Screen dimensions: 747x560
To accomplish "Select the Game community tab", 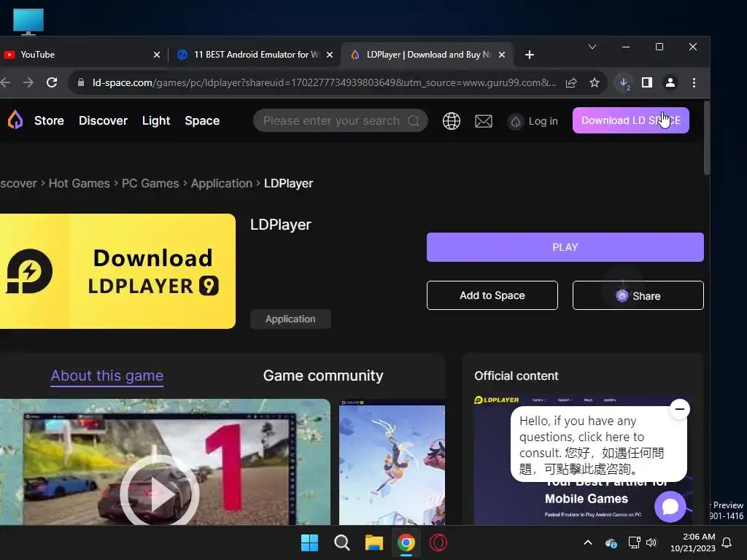I will coord(323,376).
